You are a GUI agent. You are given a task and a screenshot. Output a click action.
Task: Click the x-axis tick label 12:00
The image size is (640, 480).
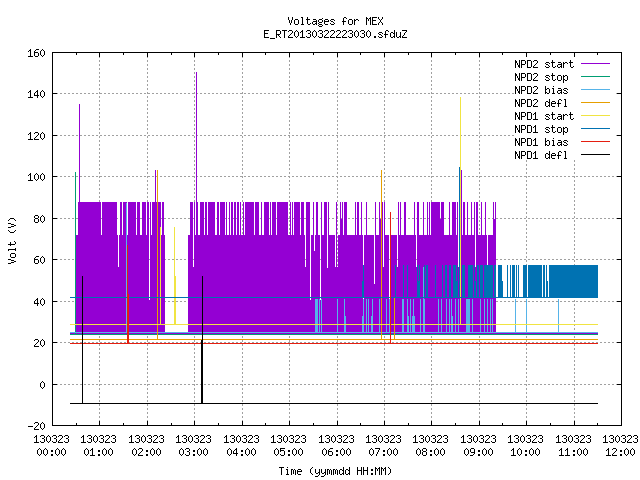click(x=620, y=452)
